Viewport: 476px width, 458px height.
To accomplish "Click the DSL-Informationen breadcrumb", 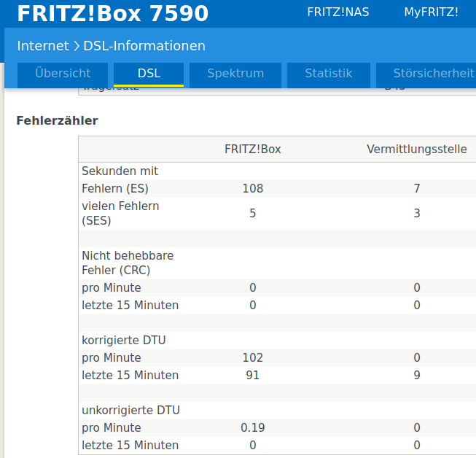I will click(x=144, y=46).
